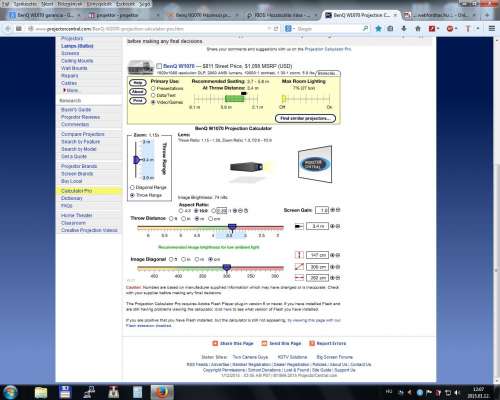
Task: Click the BenQ W1070 projector thumbnail image
Action: click(141, 67)
